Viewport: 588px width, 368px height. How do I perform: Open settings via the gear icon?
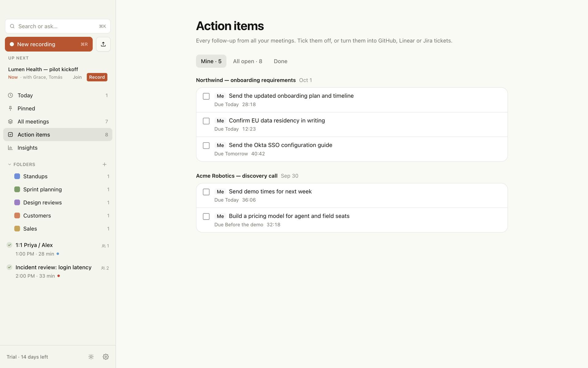tap(106, 357)
